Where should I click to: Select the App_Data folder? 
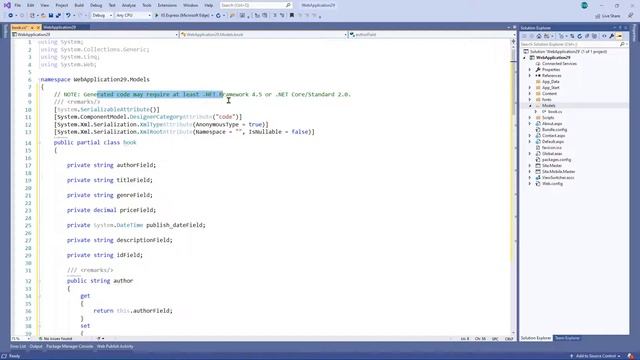[x=551, y=82]
